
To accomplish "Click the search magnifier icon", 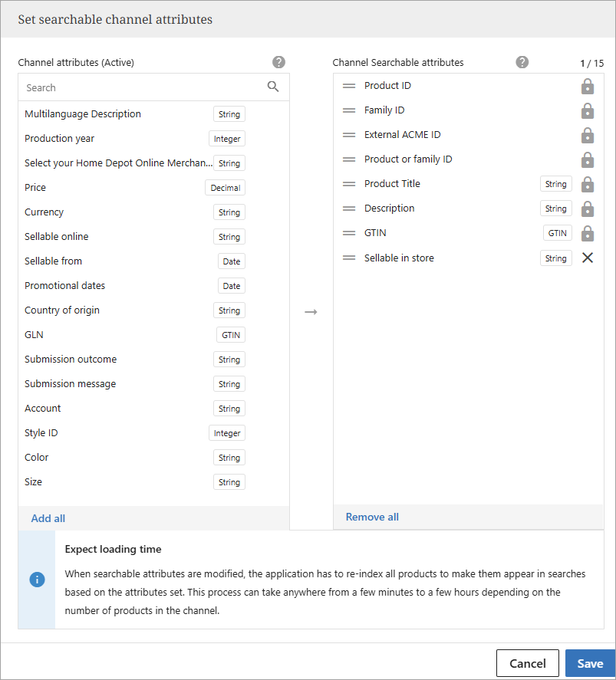I will pos(273,87).
